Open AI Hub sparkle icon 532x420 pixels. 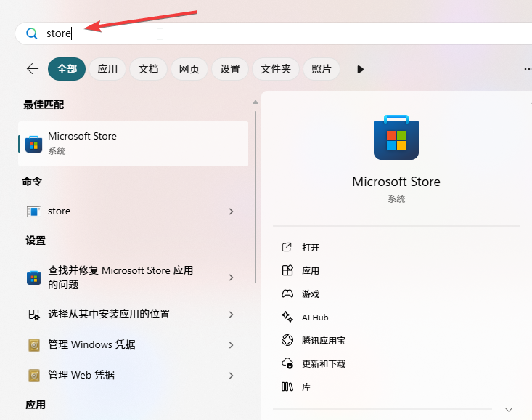point(287,318)
